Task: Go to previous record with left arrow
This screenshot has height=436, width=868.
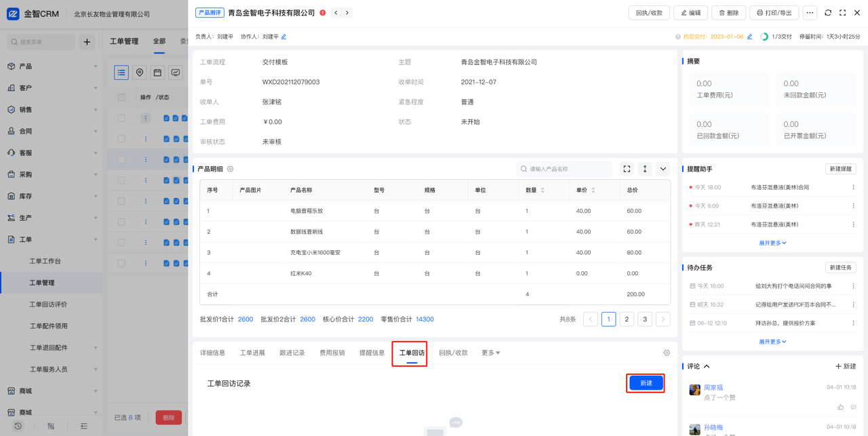Action: [x=336, y=13]
